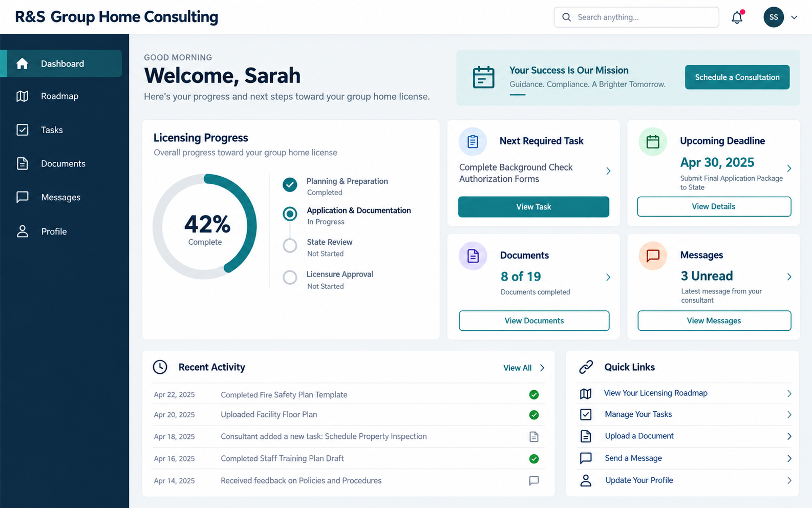Click chevron beside Send a Message

pos(789,459)
